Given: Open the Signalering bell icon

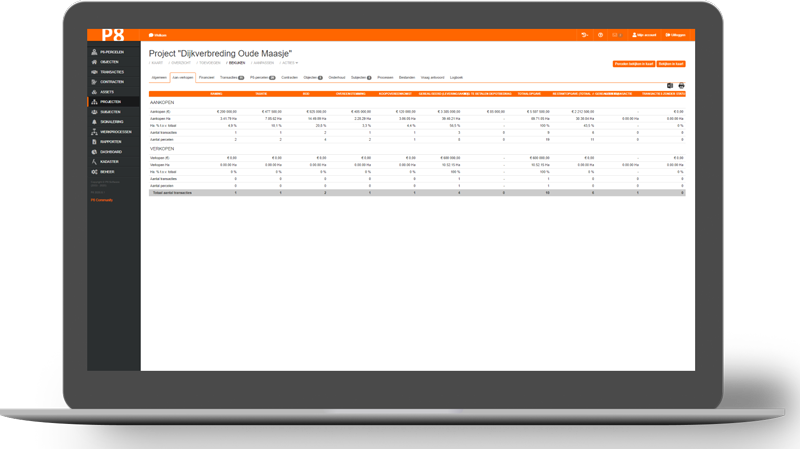Looking at the screenshot, I should pyautogui.click(x=94, y=122).
